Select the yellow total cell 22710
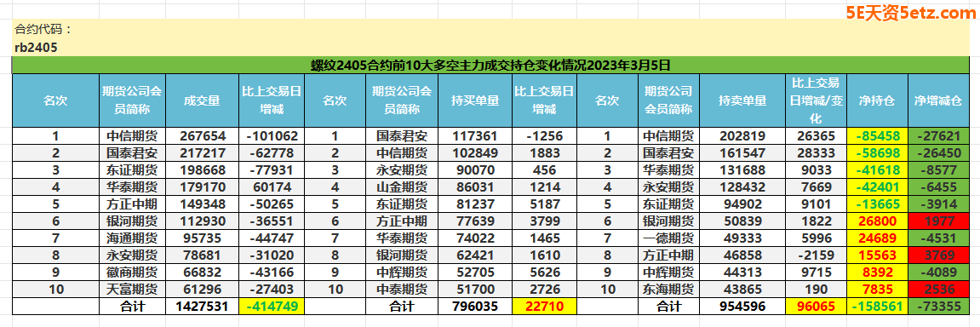Image resolution: width=980 pixels, height=327 pixels. pyautogui.click(x=543, y=307)
